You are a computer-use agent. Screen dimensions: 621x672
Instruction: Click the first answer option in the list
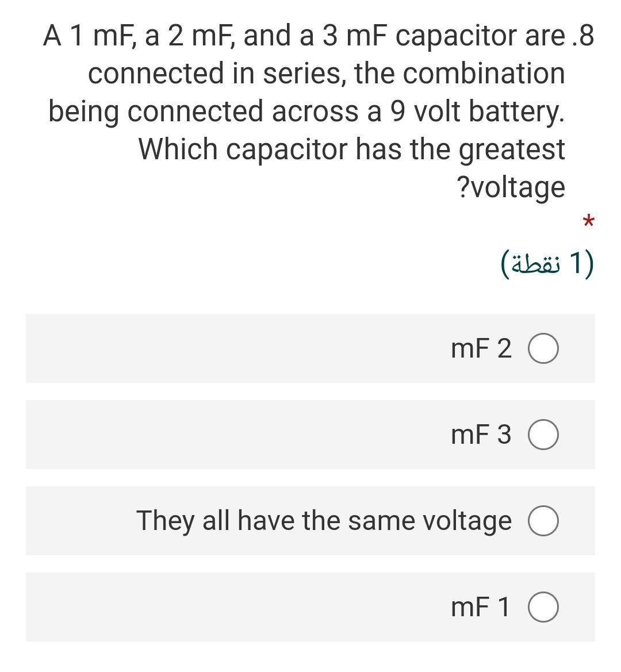tap(310, 348)
